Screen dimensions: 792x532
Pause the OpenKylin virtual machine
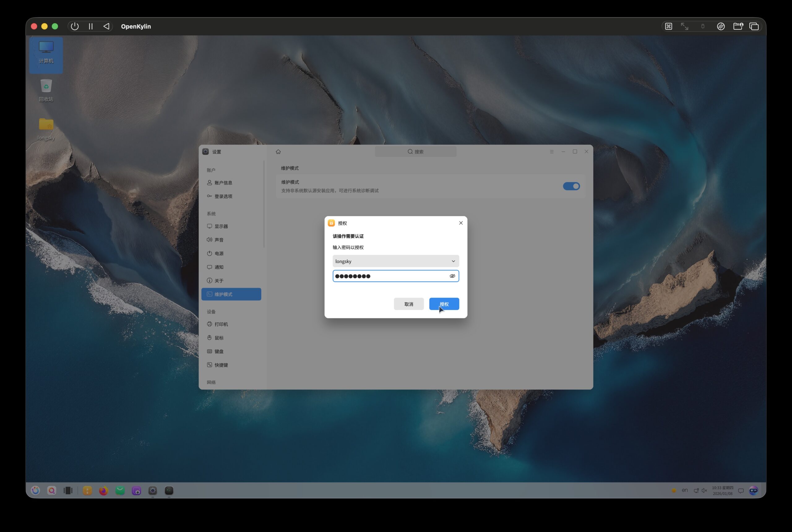(91, 27)
